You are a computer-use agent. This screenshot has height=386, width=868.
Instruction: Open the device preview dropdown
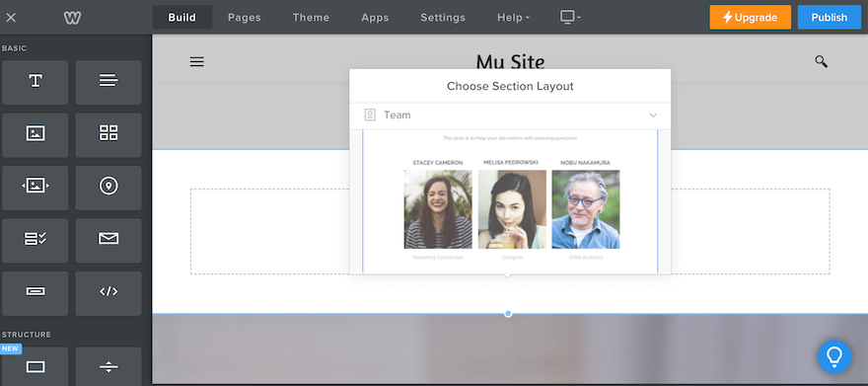[570, 17]
